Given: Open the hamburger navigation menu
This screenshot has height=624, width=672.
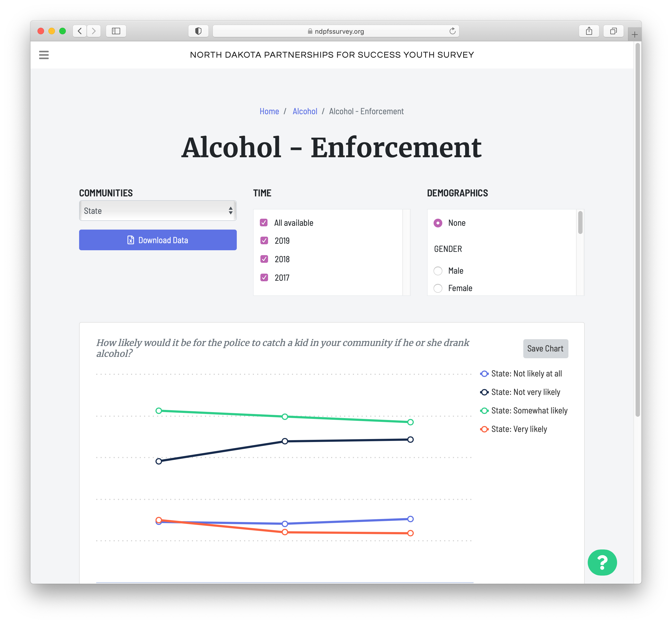Looking at the screenshot, I should [44, 55].
